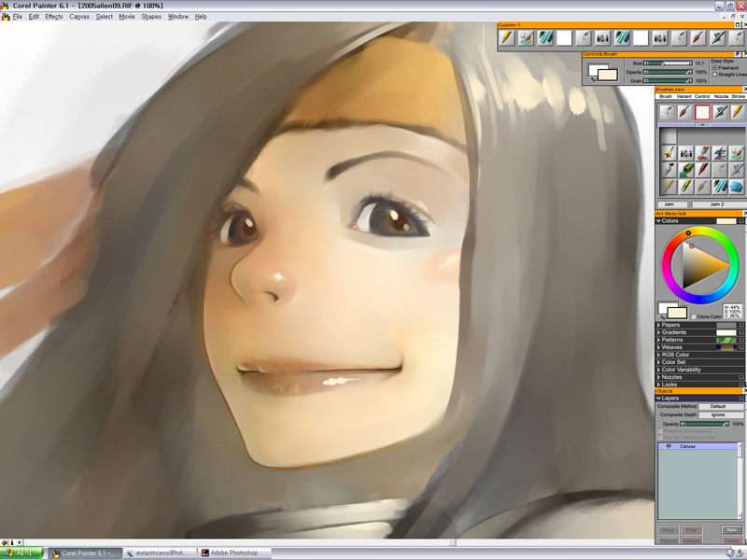747x560 pixels.
Task: Adjust the layer Opacity slider in Layers
Action: point(705,424)
